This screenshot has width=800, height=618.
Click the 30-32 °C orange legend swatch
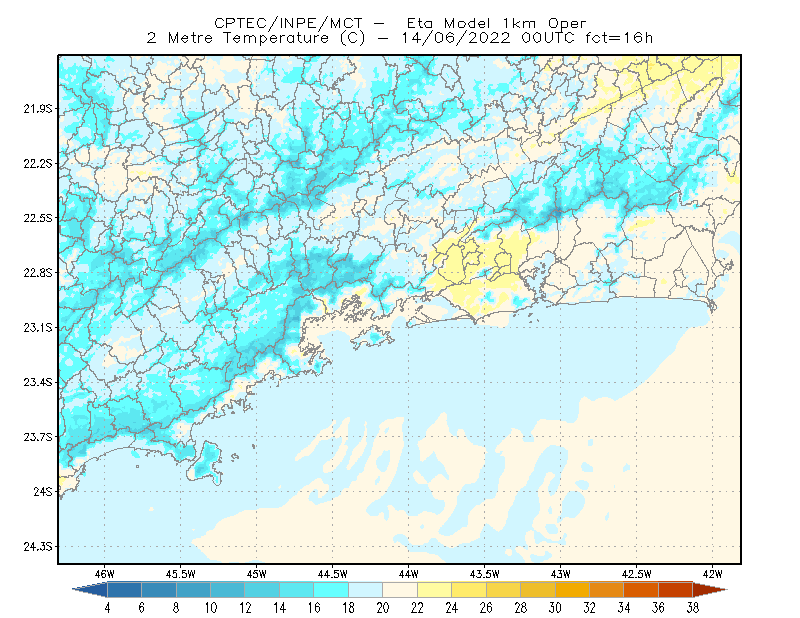click(x=572, y=590)
